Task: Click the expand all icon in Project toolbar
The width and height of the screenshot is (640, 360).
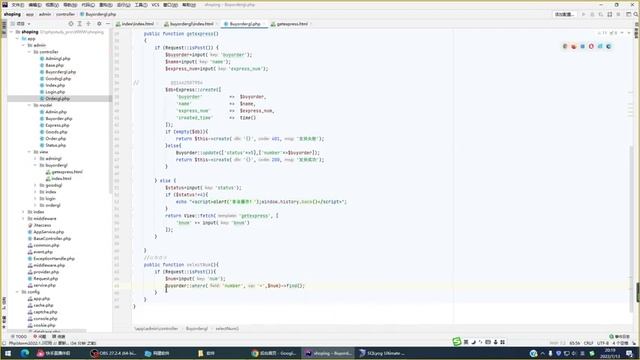Action: tap(80, 24)
